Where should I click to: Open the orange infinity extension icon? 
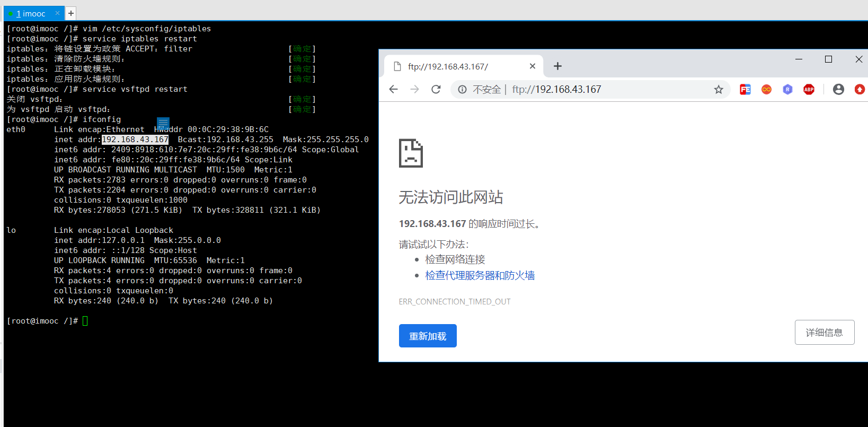coord(766,90)
